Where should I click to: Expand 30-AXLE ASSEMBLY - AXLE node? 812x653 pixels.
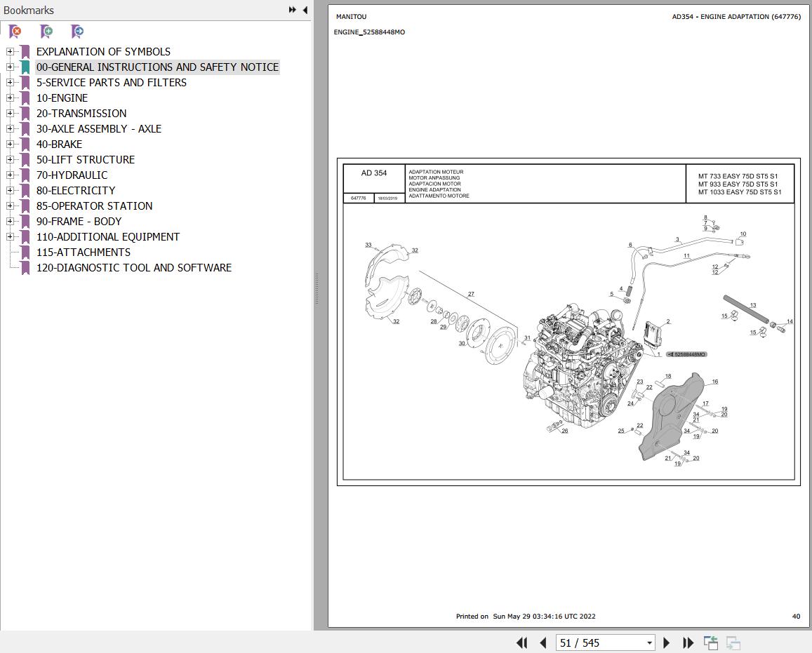click(x=10, y=128)
